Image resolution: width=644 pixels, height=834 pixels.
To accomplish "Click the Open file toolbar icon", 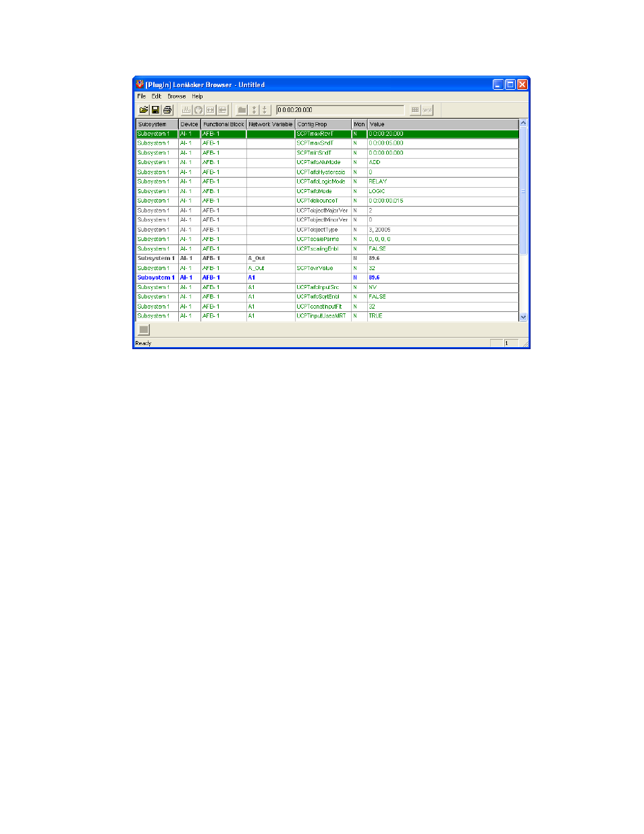I will click(x=144, y=110).
